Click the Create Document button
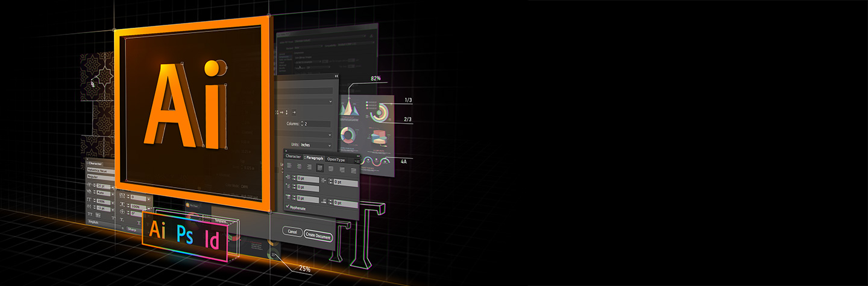Image resolution: width=868 pixels, height=286 pixels. coord(318,236)
